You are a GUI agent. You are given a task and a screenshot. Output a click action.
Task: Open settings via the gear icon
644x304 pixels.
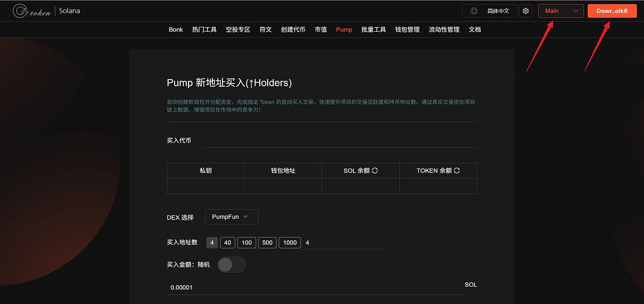click(x=525, y=11)
